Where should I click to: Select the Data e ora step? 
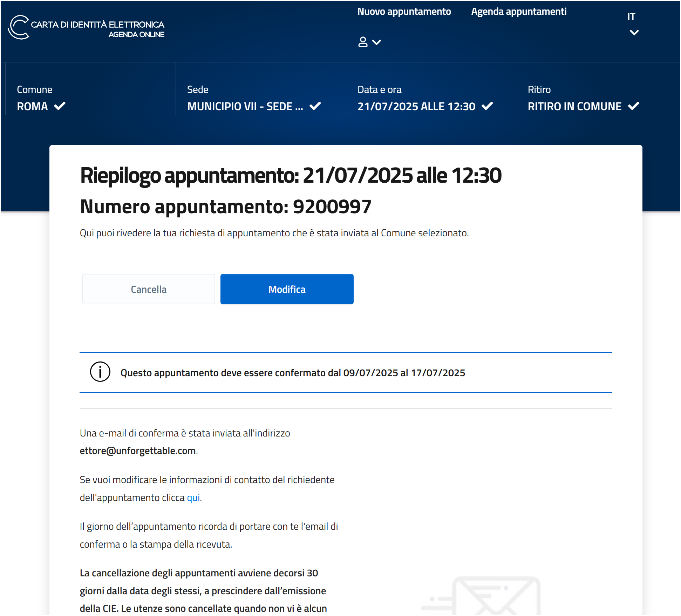pyautogui.click(x=431, y=98)
